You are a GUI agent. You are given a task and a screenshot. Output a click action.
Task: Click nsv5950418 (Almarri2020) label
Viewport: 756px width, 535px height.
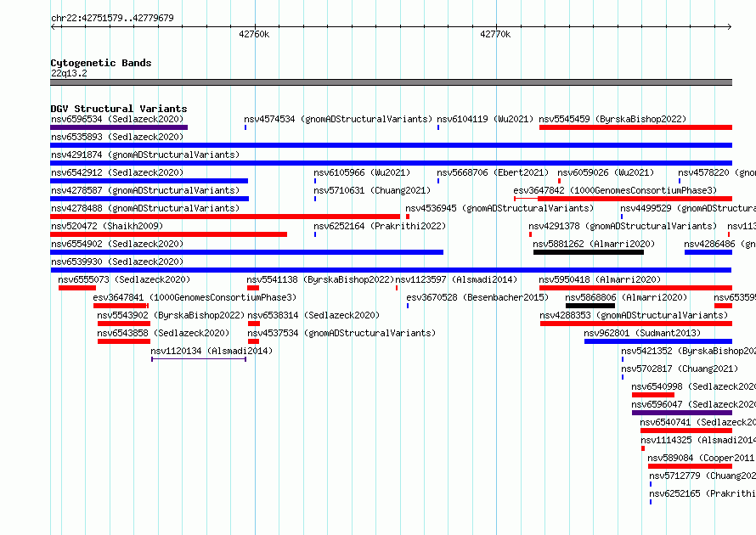600,279
